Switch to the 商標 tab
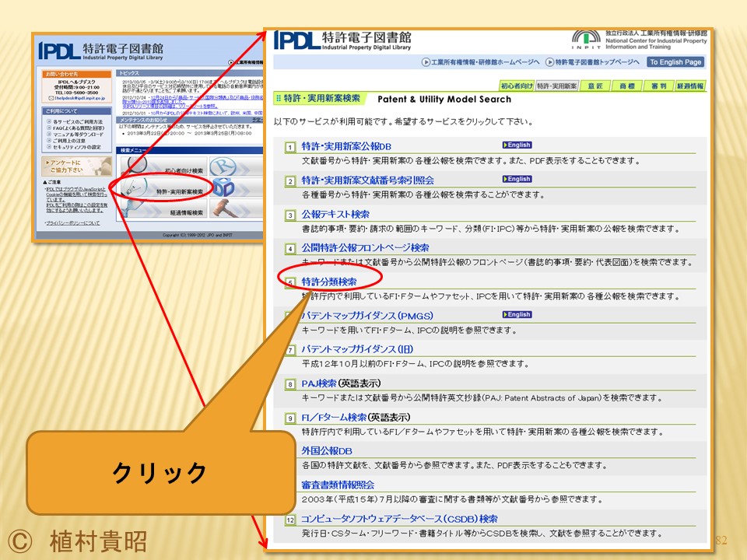This screenshot has width=747, height=560. pyautogui.click(x=626, y=86)
